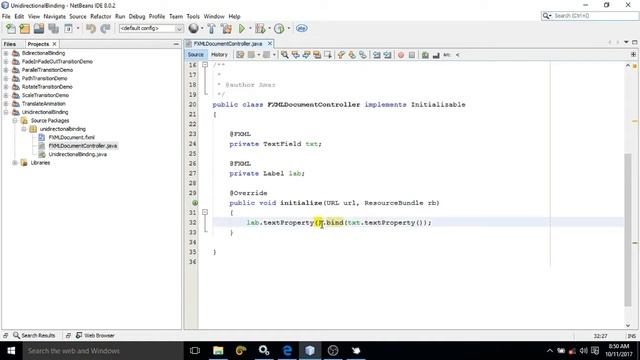Select the FXMLDocumentController.java editor tab
The width and height of the screenshot is (640, 360).
coord(228,43)
